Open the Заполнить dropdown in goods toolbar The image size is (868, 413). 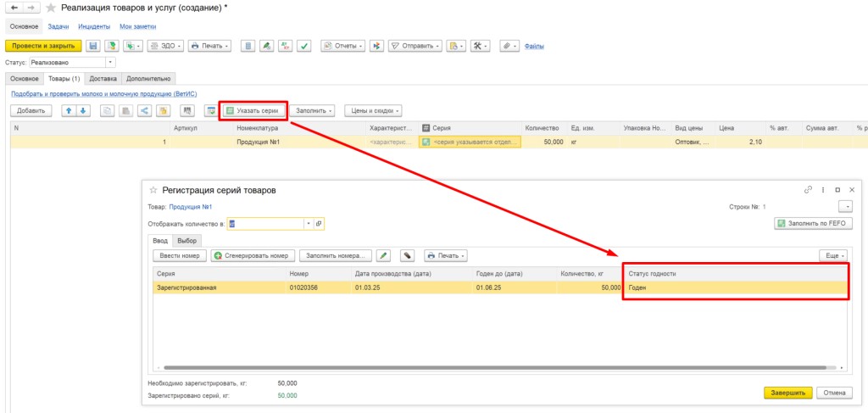click(x=313, y=111)
